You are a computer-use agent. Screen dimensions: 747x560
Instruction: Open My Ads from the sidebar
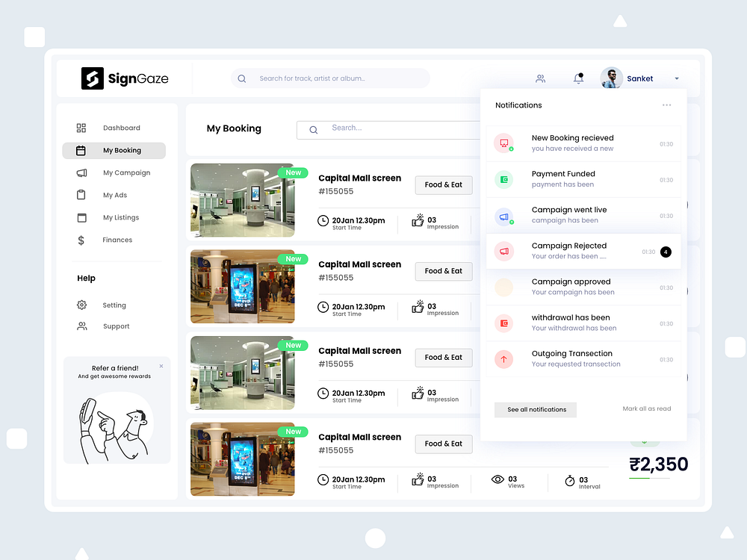coord(81,195)
